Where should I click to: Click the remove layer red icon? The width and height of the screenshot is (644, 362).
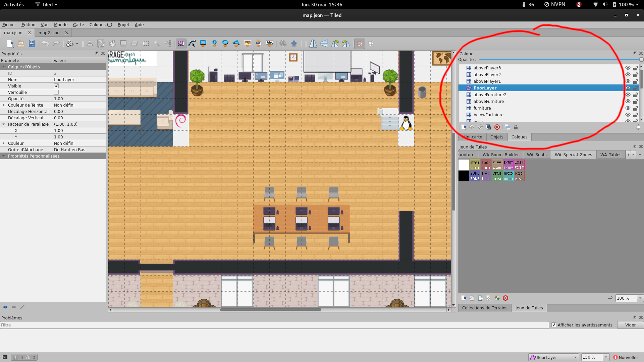click(497, 127)
